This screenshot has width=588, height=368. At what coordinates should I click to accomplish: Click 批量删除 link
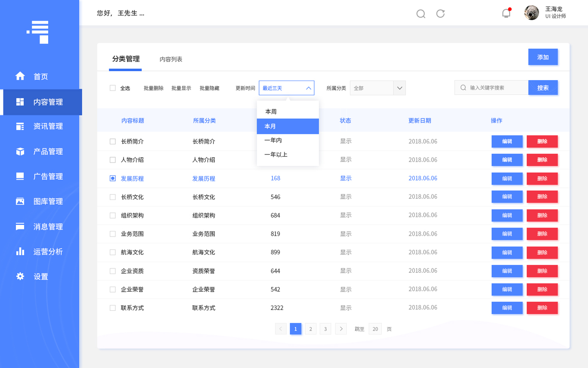click(154, 88)
